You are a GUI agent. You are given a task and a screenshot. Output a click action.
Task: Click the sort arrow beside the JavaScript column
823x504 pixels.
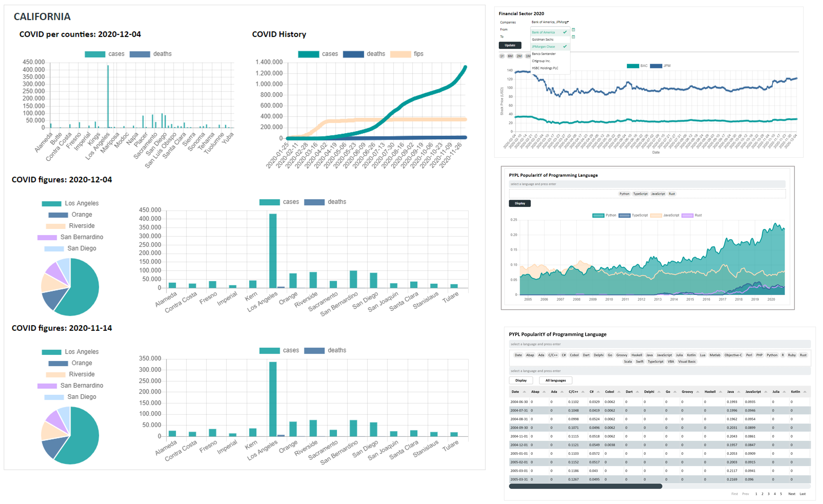point(765,392)
